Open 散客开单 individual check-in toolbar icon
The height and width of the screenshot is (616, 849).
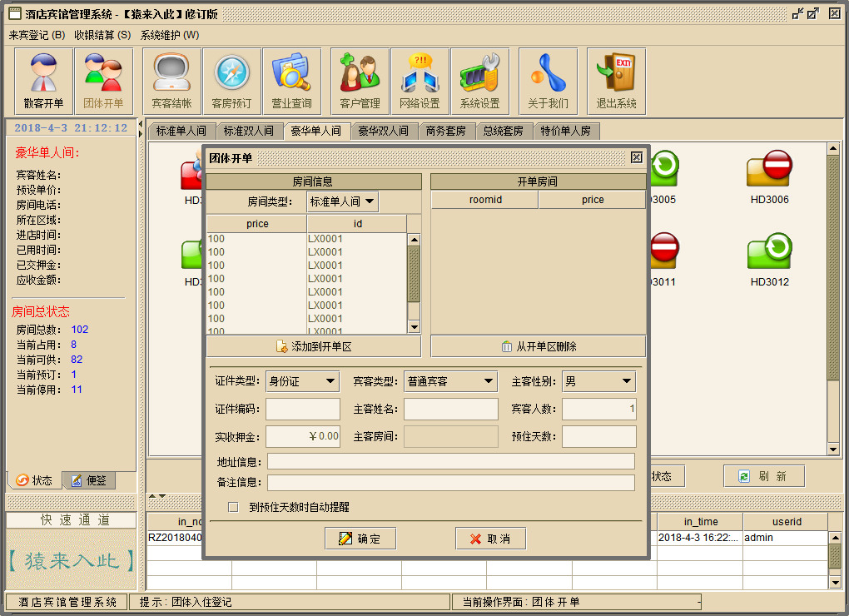coord(44,82)
